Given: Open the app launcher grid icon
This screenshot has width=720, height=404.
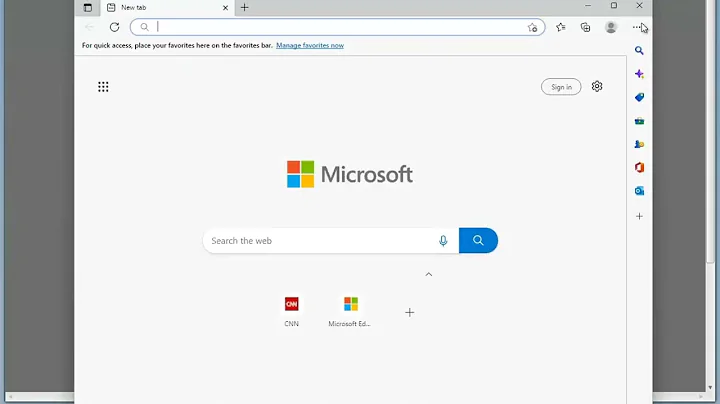Looking at the screenshot, I should (x=103, y=87).
